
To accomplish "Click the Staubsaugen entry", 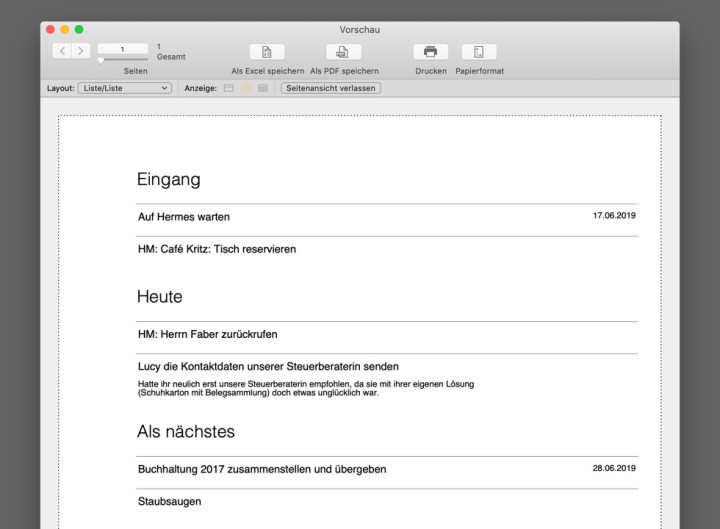I will click(169, 501).
